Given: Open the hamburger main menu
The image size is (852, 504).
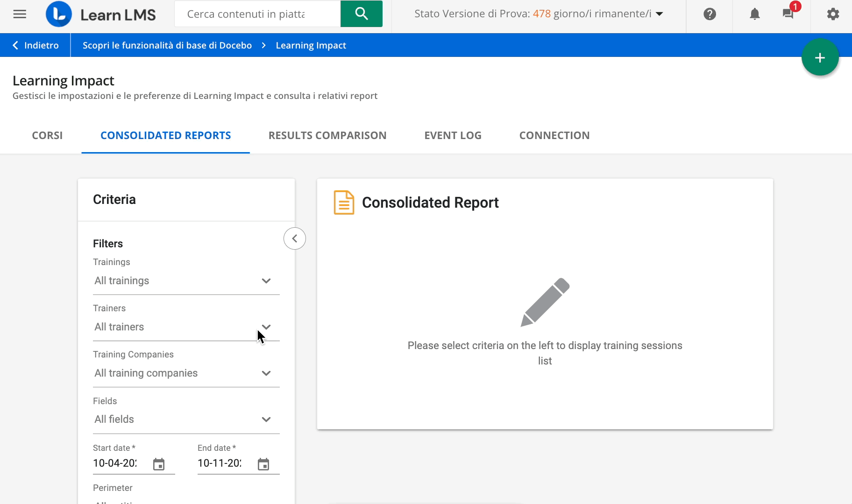Looking at the screenshot, I should coord(20,14).
